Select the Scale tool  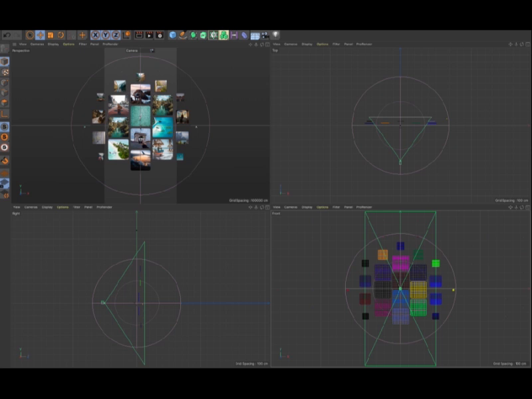tap(51, 35)
